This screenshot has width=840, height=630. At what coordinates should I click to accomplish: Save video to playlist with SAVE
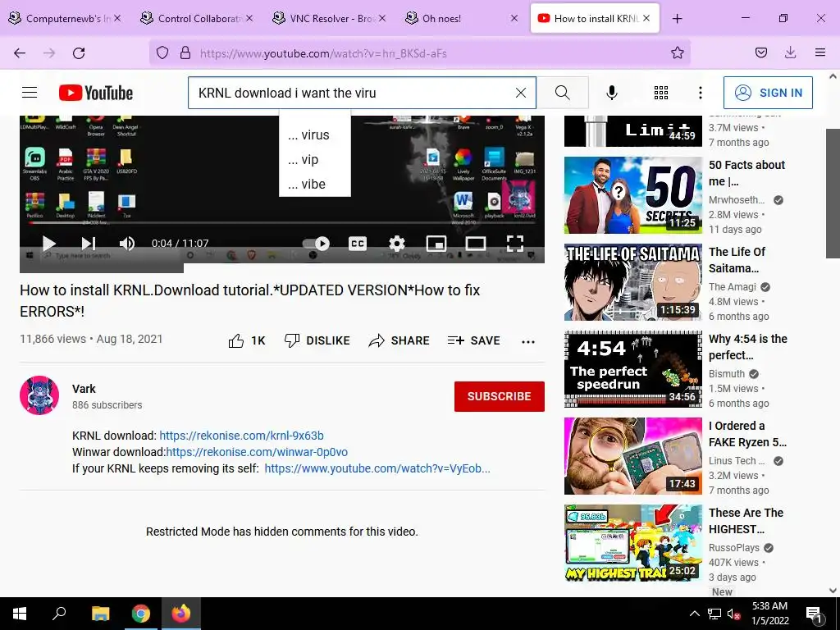[473, 340]
